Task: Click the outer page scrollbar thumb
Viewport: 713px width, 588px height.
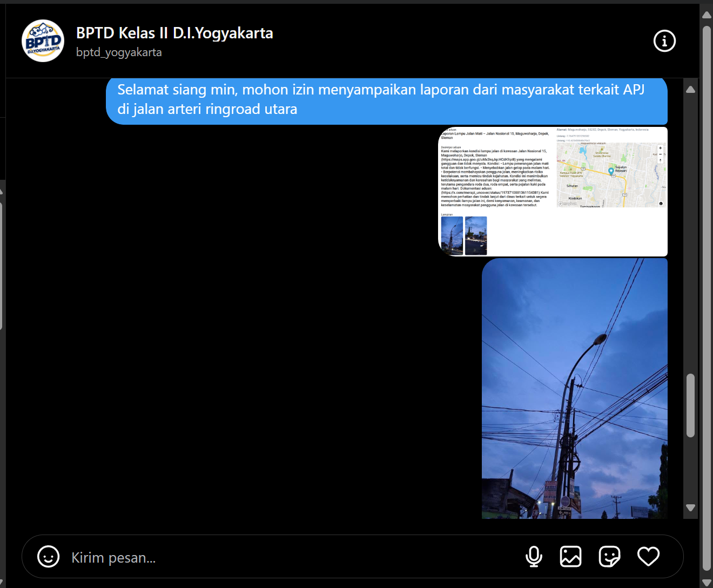Action: coord(707,297)
